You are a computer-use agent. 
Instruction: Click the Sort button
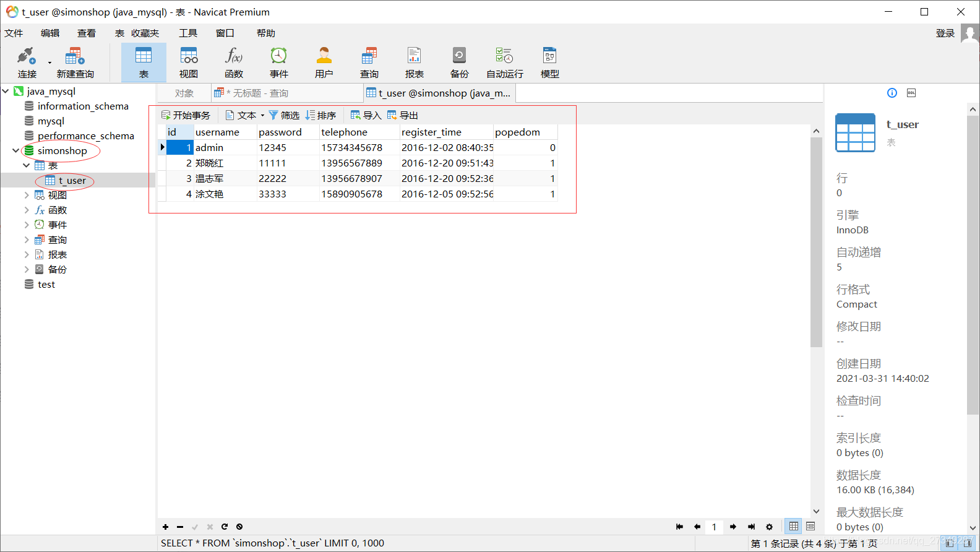320,115
